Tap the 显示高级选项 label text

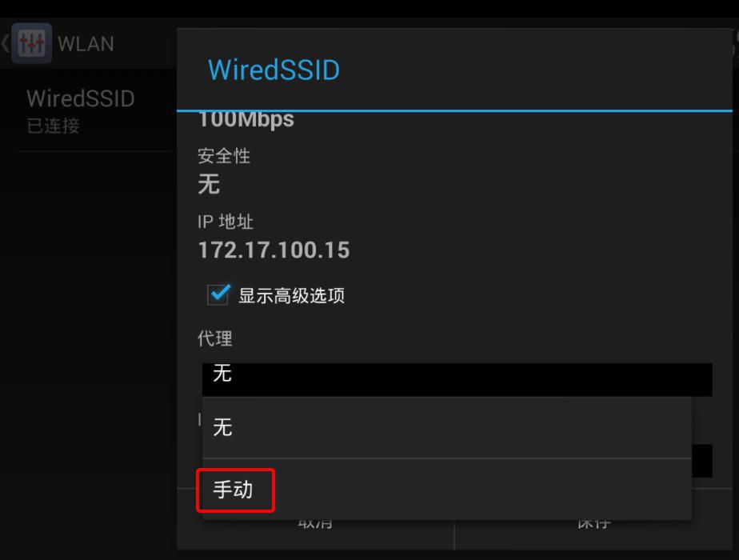291,296
